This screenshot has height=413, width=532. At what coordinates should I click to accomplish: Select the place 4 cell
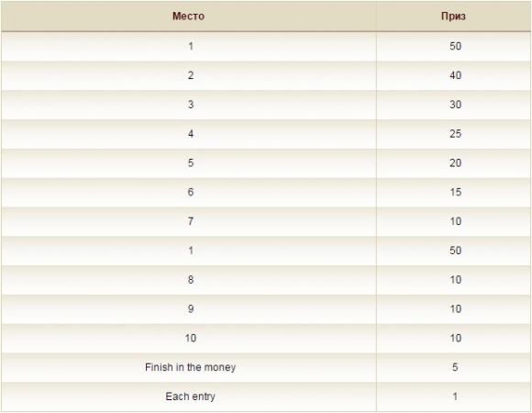pos(191,134)
